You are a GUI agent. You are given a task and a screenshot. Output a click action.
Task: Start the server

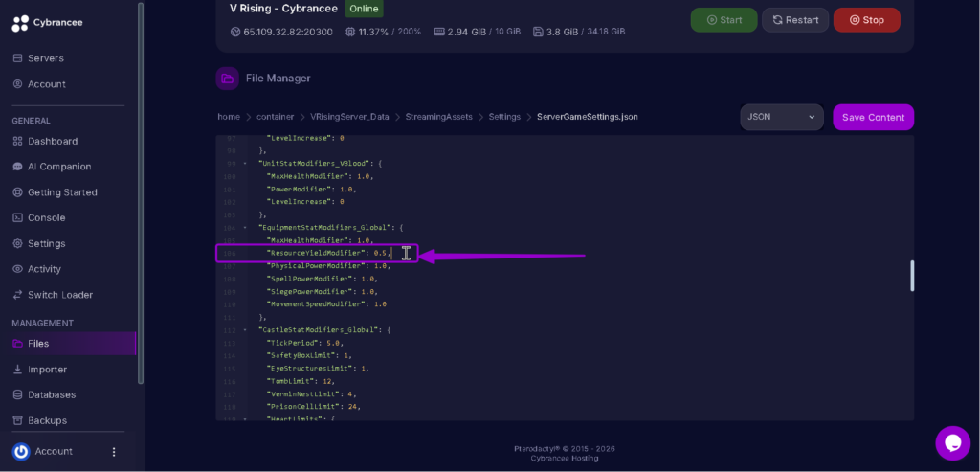pos(724,20)
